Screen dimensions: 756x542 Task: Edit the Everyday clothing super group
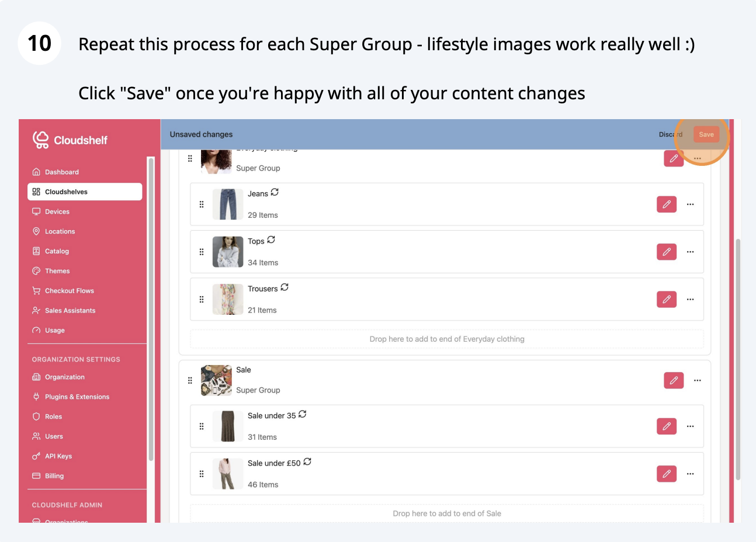click(x=674, y=158)
